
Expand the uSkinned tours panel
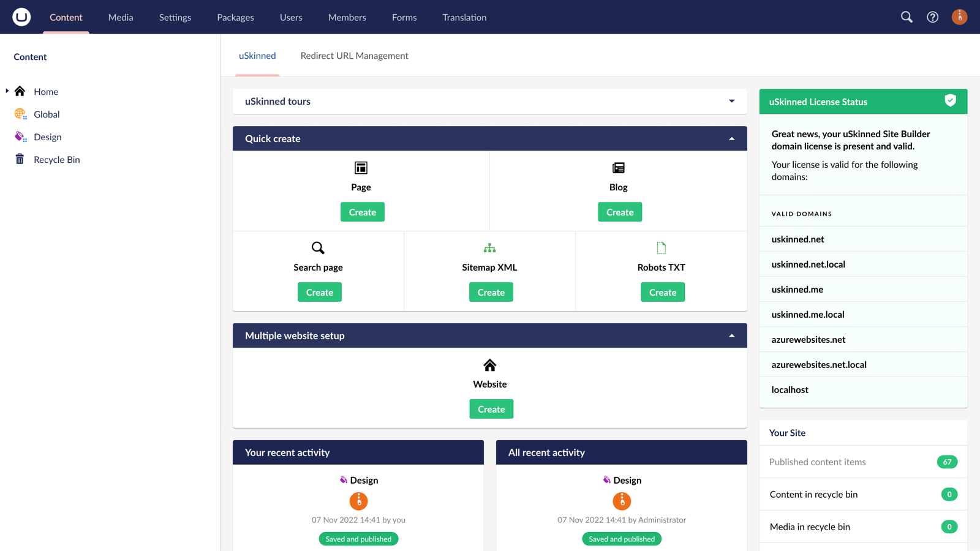coord(731,101)
